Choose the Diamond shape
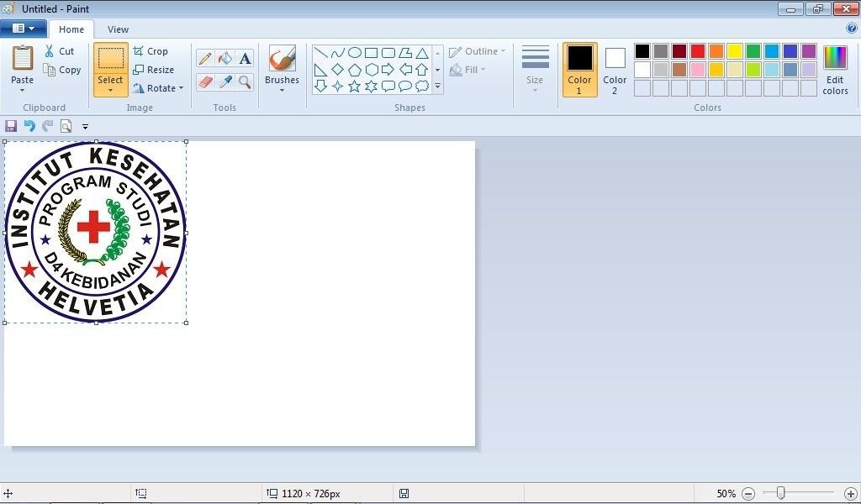 pos(338,70)
